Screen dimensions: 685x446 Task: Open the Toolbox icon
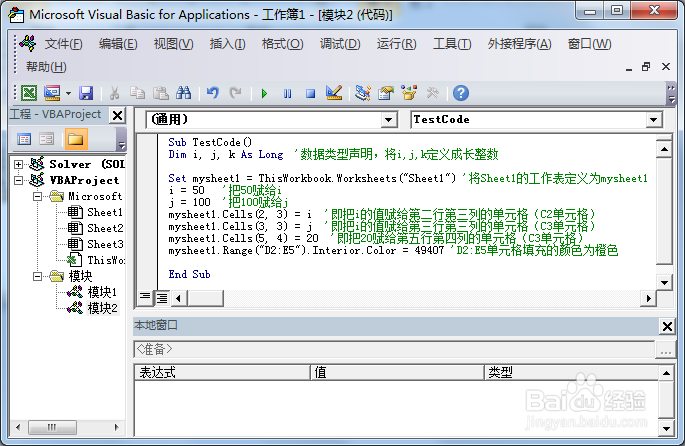[432, 93]
